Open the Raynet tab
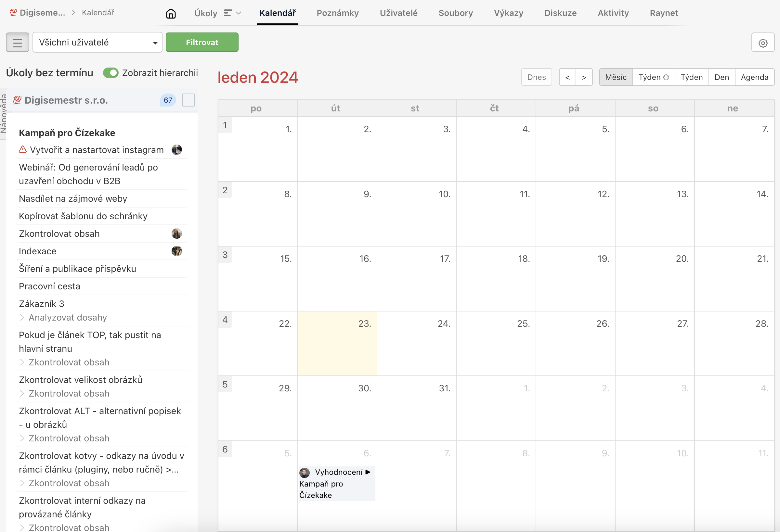Screen dimensions: 780x532 pyautogui.click(x=664, y=13)
